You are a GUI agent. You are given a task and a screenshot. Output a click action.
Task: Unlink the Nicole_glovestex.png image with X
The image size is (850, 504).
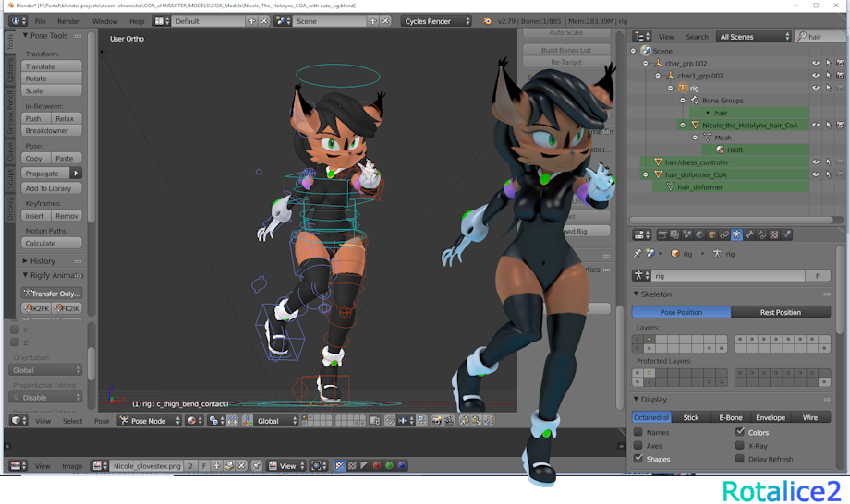(242, 465)
